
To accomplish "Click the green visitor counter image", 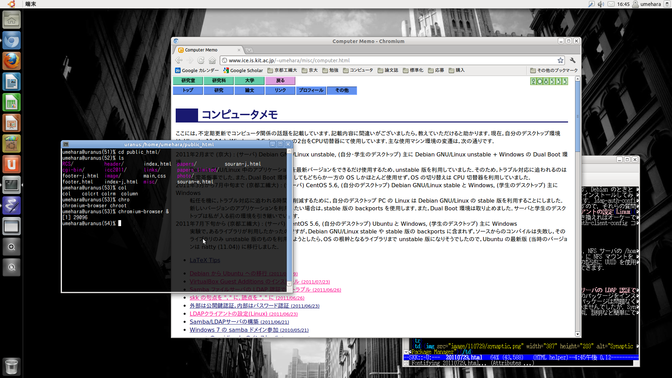I will coord(549,81).
